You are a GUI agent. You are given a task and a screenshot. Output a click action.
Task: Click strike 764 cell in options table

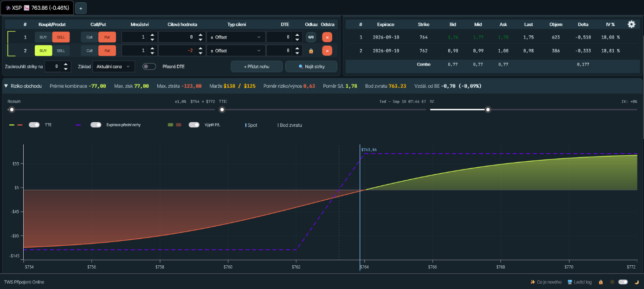(423, 37)
